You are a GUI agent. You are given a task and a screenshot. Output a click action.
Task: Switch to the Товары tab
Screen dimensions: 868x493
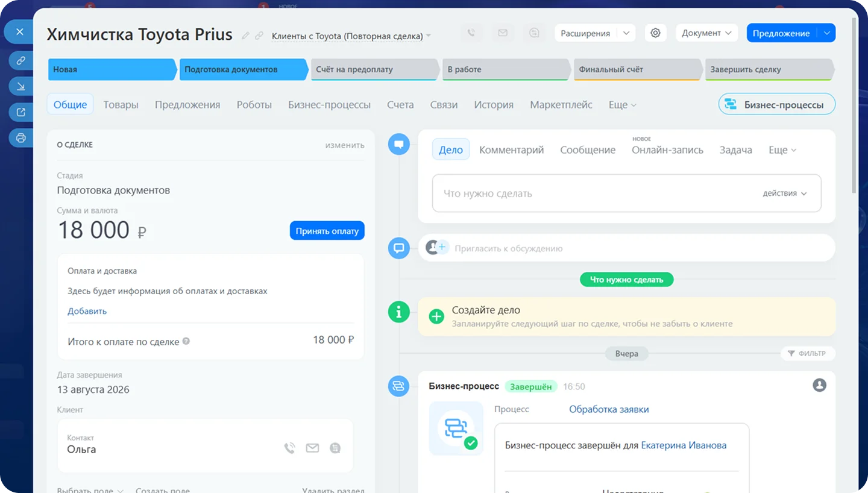121,105
